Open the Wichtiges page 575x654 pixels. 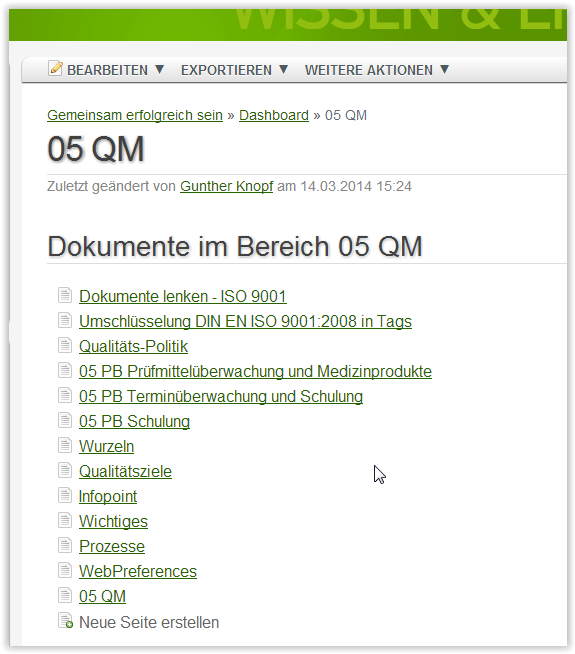click(113, 522)
